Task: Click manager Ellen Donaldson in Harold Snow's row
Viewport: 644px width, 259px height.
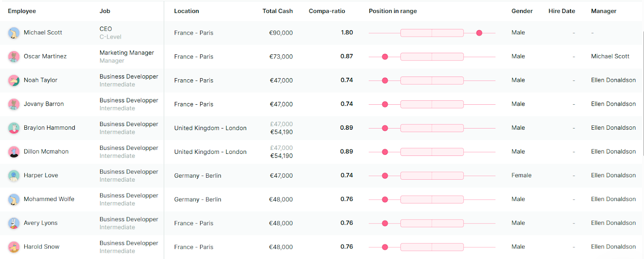Action: pos(613,247)
